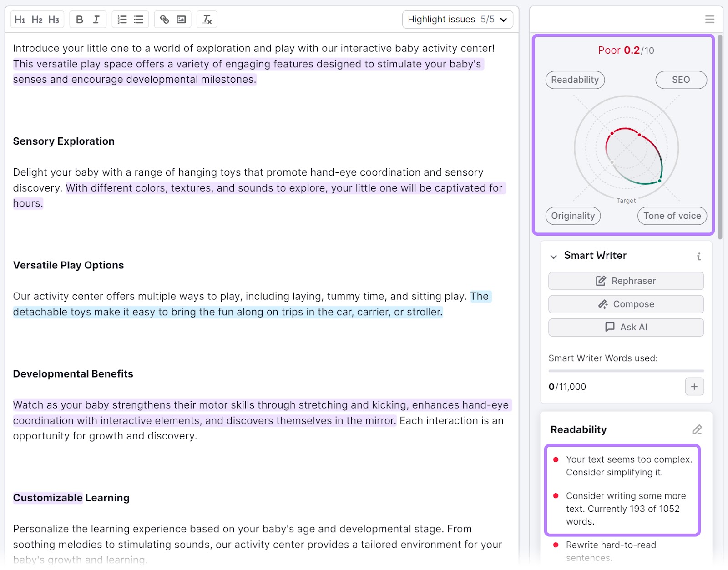The height and width of the screenshot is (570, 728).
Task: Select the SEO score tab
Action: [681, 80]
